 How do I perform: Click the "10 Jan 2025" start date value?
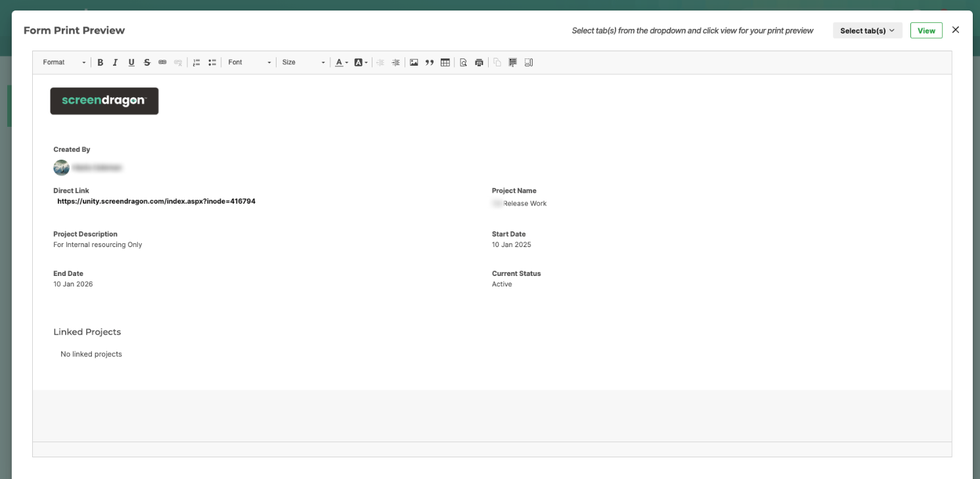512,245
